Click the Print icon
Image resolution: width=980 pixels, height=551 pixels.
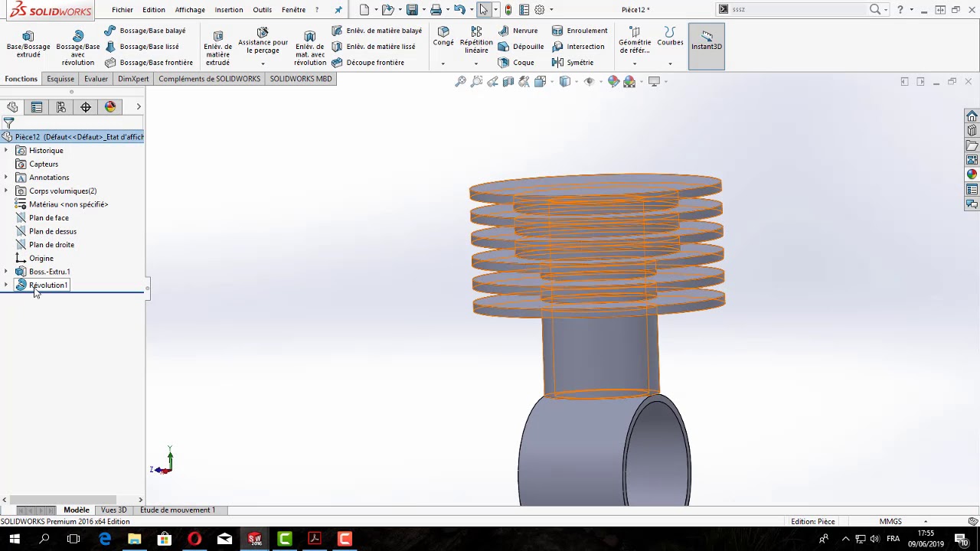click(436, 10)
